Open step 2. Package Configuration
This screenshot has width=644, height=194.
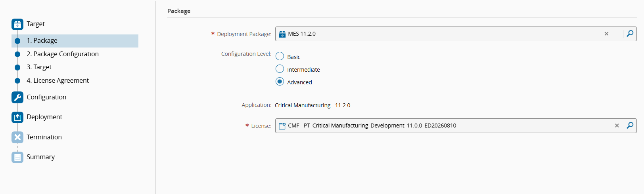tap(63, 54)
